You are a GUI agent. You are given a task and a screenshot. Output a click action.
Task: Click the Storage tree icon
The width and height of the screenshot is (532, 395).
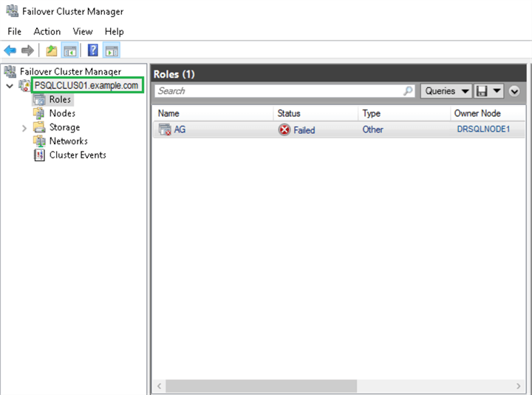click(39, 127)
